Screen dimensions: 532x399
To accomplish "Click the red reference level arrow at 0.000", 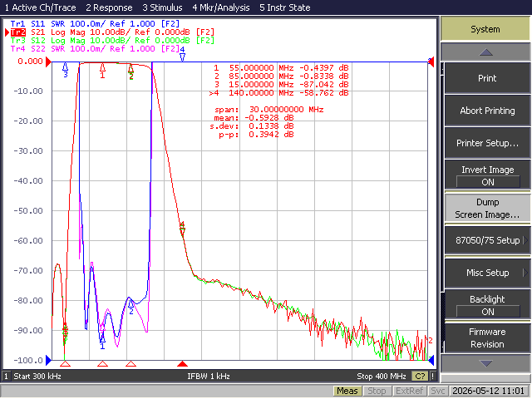I will click(48, 62).
